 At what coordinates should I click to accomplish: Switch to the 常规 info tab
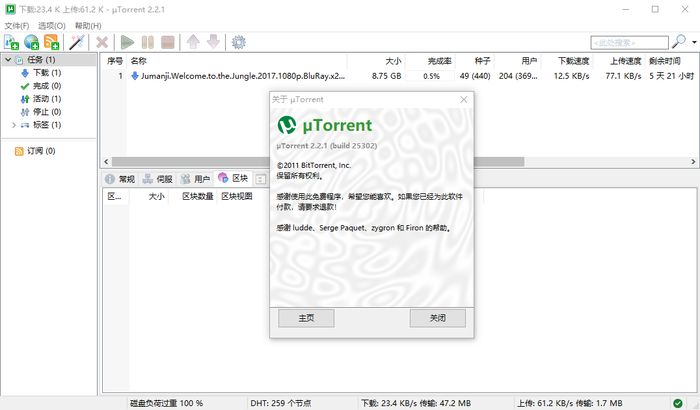(120, 179)
